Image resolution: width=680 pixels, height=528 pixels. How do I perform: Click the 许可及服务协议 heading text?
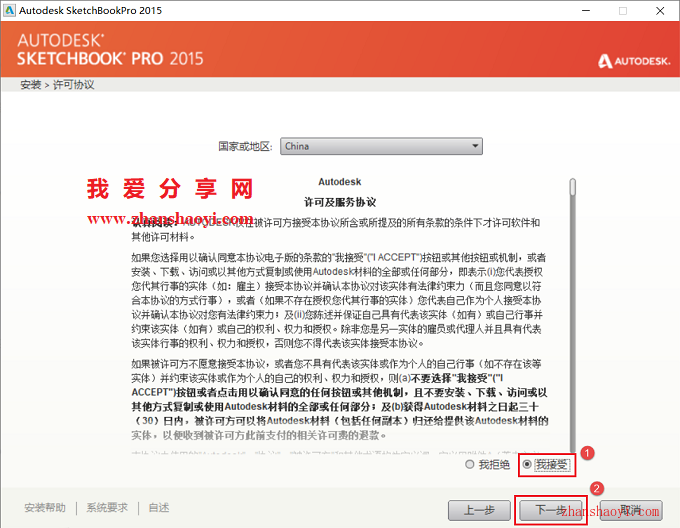tap(340, 202)
